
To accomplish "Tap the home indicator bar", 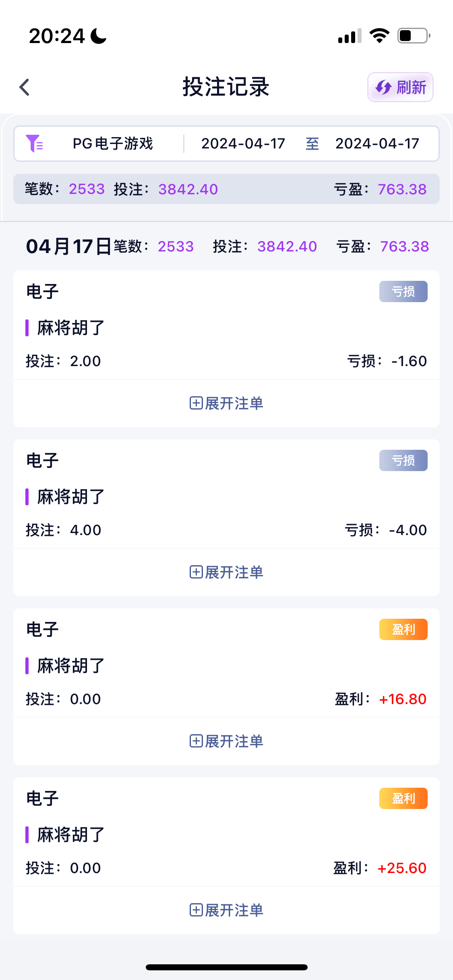I will 227,967.
